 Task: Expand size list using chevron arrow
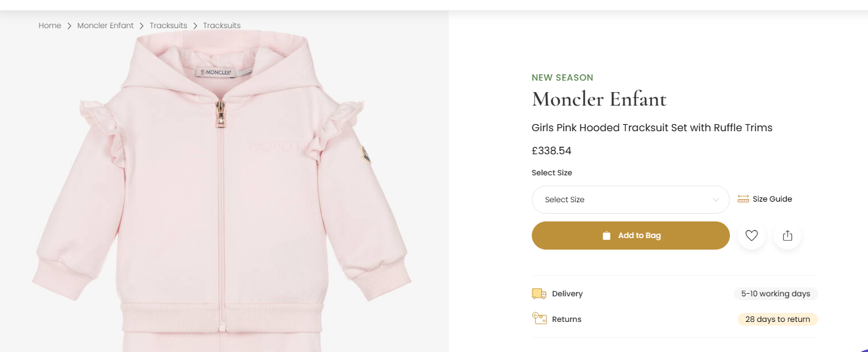716,200
